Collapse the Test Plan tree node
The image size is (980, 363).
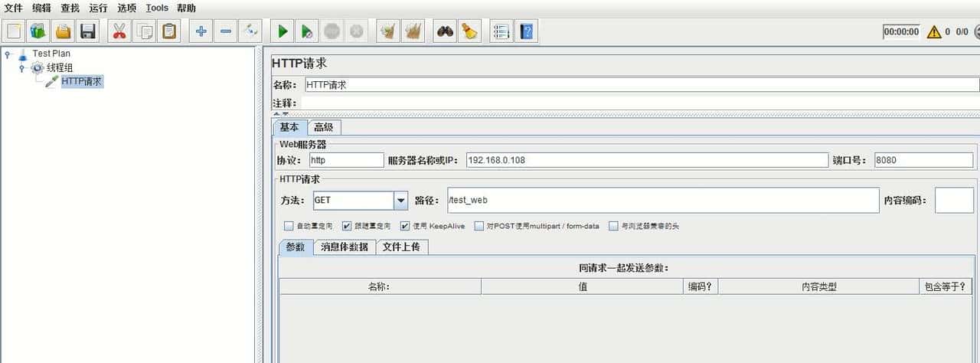point(8,54)
